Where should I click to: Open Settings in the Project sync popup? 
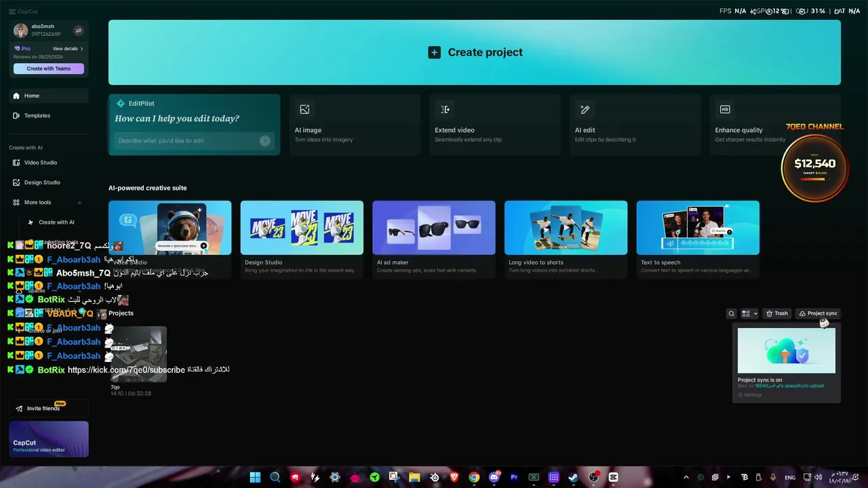point(750,394)
